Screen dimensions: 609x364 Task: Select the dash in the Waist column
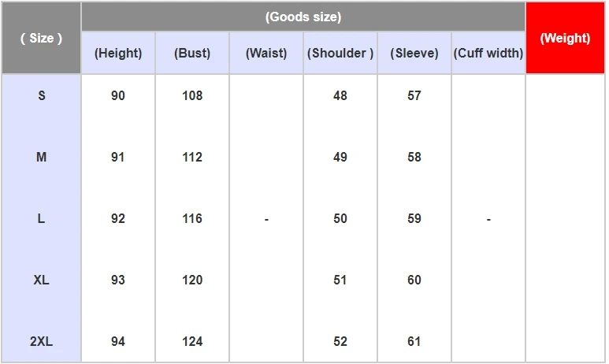click(266, 220)
